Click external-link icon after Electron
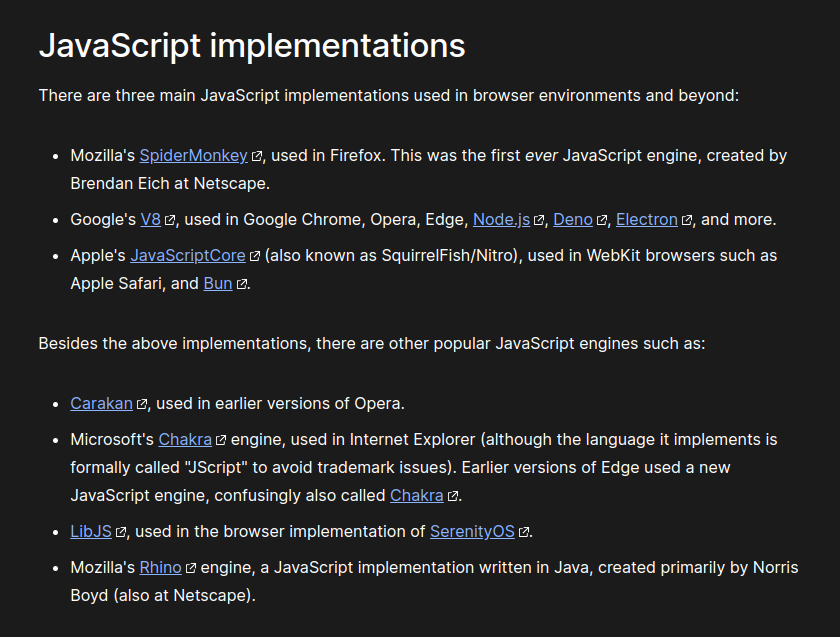The image size is (840, 637). pyautogui.click(x=687, y=220)
